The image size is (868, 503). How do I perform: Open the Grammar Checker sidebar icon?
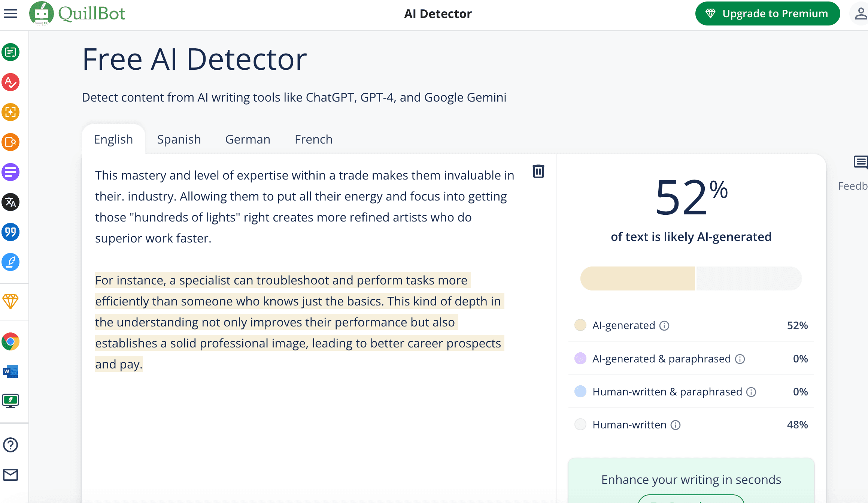[x=10, y=82]
